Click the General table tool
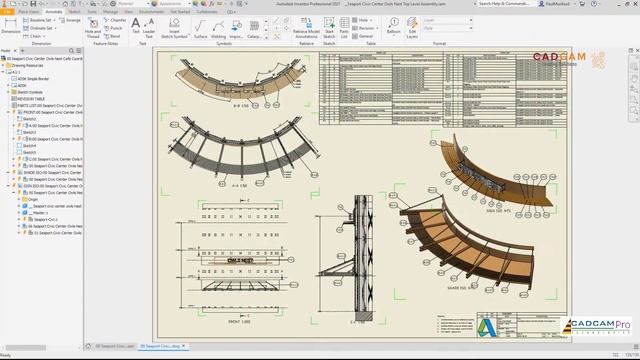Viewport: 640px width, 360px height. click(363, 36)
